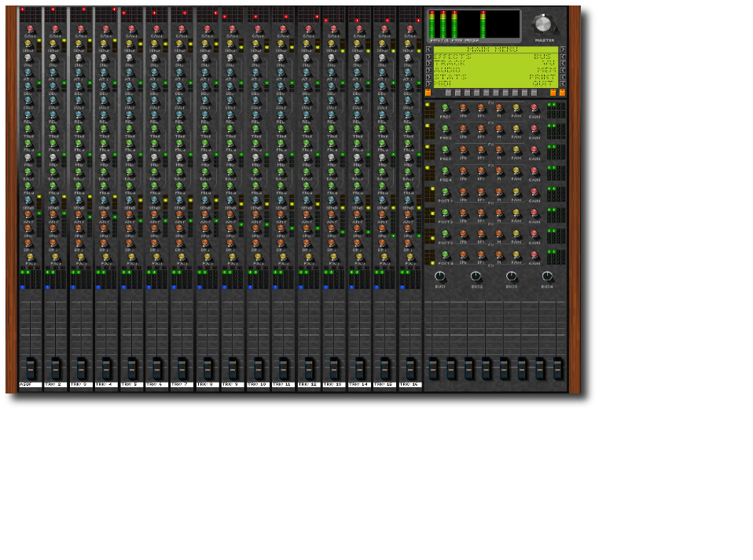The height and width of the screenshot is (560, 753).
Task: Click the TRK 8 volume fader
Action: click(208, 368)
